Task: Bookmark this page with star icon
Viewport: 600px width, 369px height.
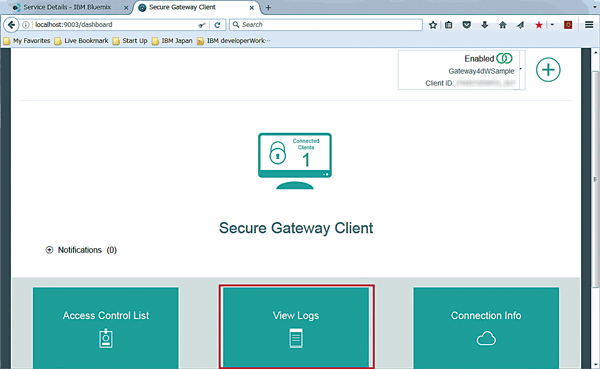Action: pyautogui.click(x=433, y=25)
